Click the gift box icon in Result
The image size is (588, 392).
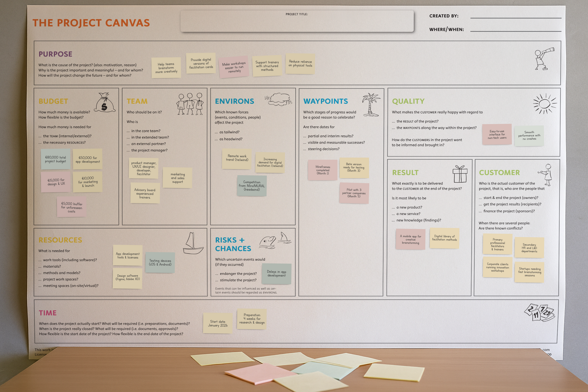click(460, 174)
